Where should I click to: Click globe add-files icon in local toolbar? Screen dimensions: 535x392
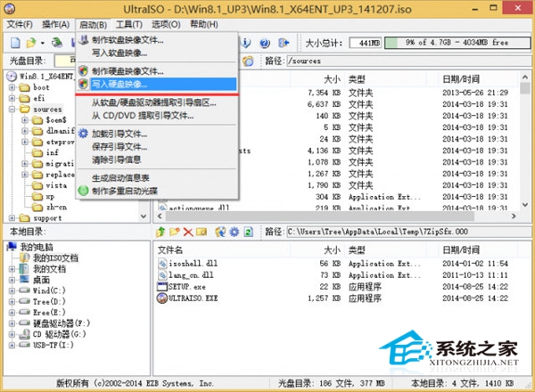pyautogui.click(x=220, y=232)
